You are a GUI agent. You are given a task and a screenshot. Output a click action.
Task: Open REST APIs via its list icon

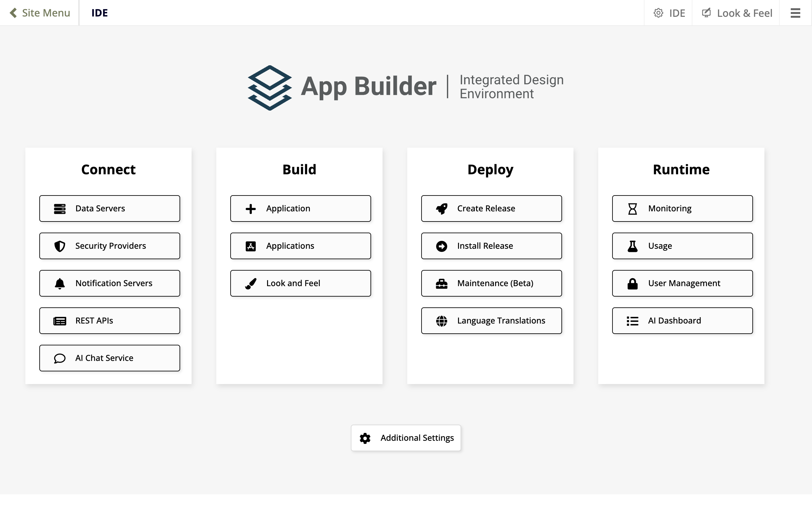tap(59, 321)
